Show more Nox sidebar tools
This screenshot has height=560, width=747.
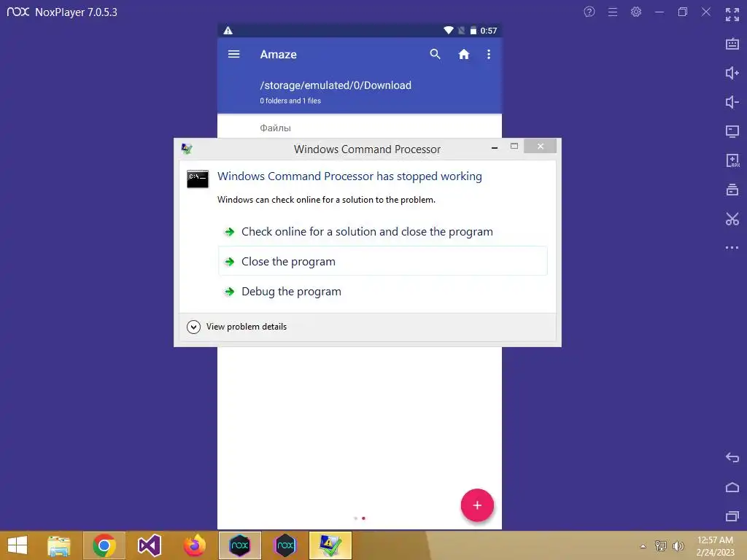click(732, 248)
